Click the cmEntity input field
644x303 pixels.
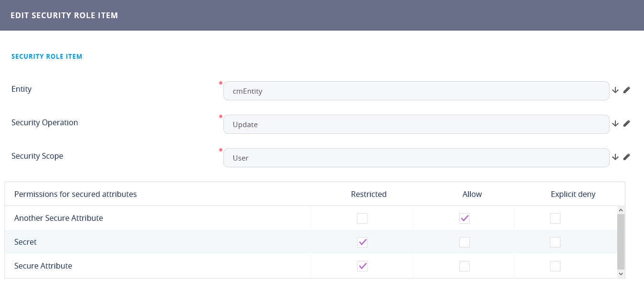coord(416,91)
